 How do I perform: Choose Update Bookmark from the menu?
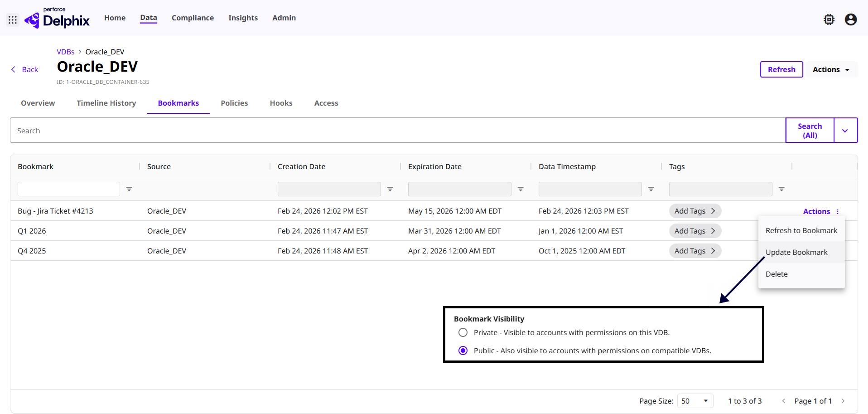tap(796, 252)
